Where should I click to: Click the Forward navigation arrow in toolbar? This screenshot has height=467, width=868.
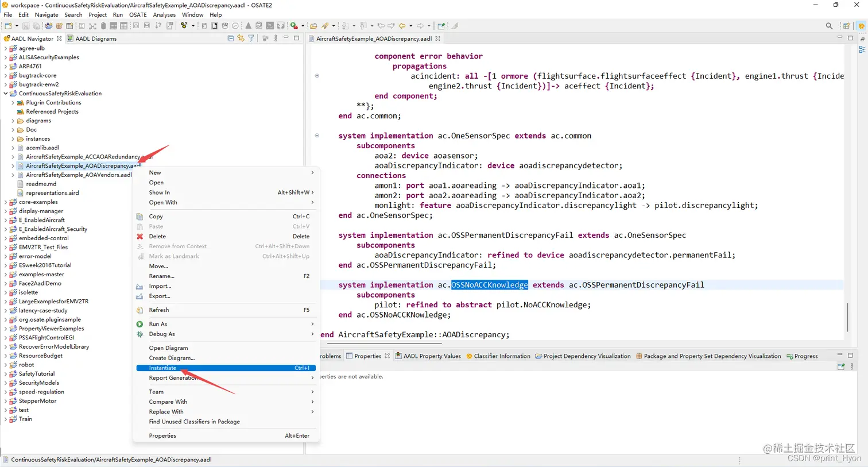(x=420, y=26)
